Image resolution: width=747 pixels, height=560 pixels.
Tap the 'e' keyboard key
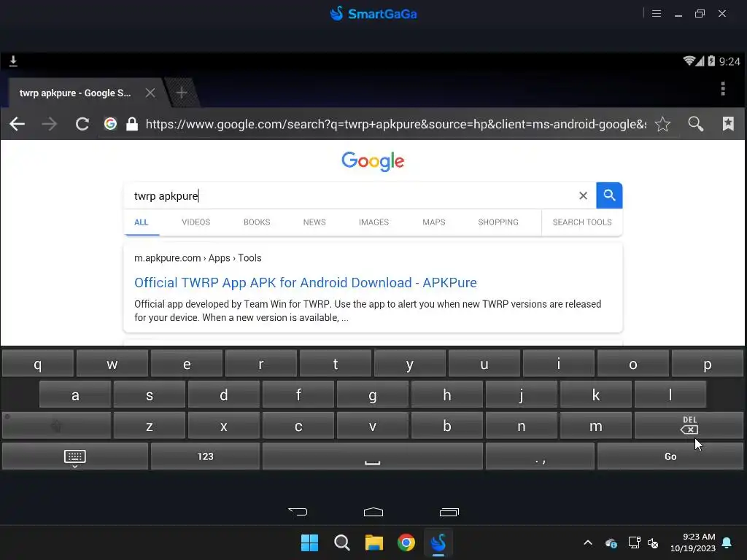pos(187,364)
